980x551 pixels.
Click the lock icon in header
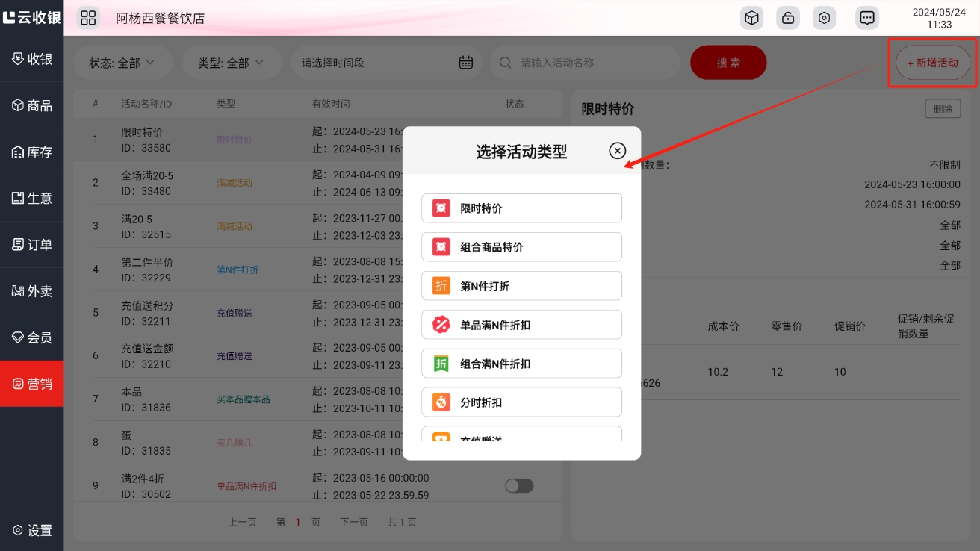click(x=788, y=18)
